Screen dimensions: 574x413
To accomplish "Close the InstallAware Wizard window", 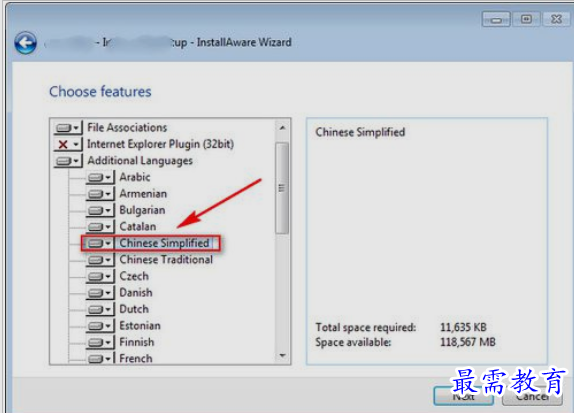I will (x=556, y=19).
